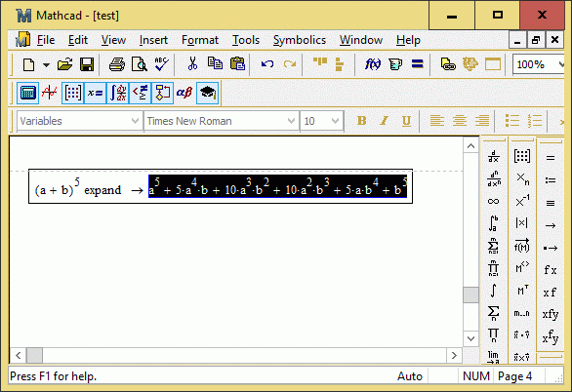Click the highlighted expanded result expression
Screen dimensions: 572x392
pos(277,186)
